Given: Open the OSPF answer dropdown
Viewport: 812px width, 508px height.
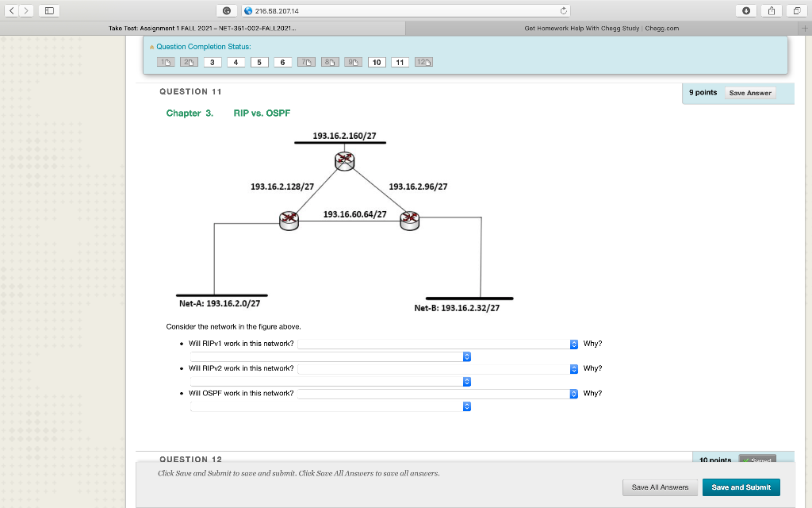Looking at the screenshot, I should [x=573, y=393].
